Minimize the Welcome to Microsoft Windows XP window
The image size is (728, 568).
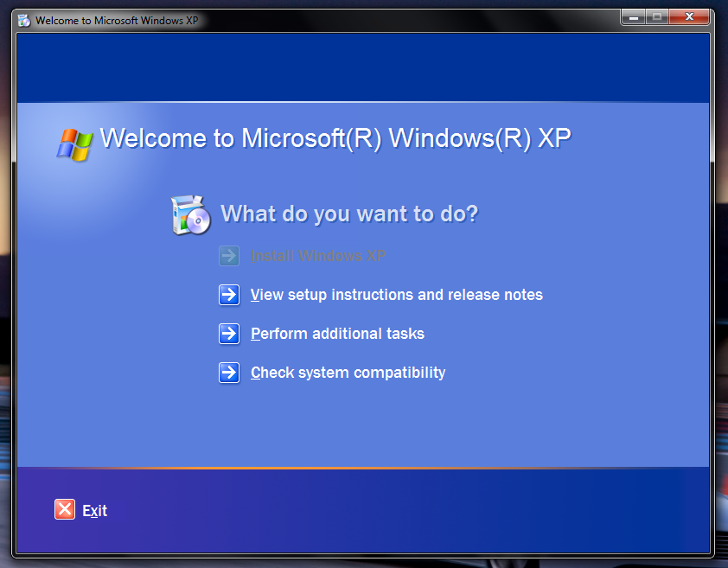pyautogui.click(x=634, y=17)
